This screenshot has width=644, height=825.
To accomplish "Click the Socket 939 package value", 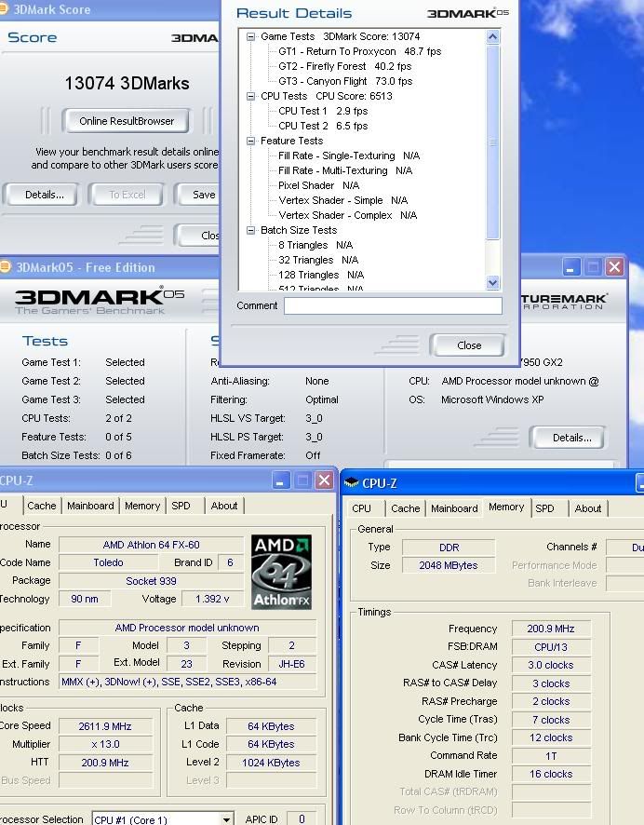I will click(x=151, y=581).
